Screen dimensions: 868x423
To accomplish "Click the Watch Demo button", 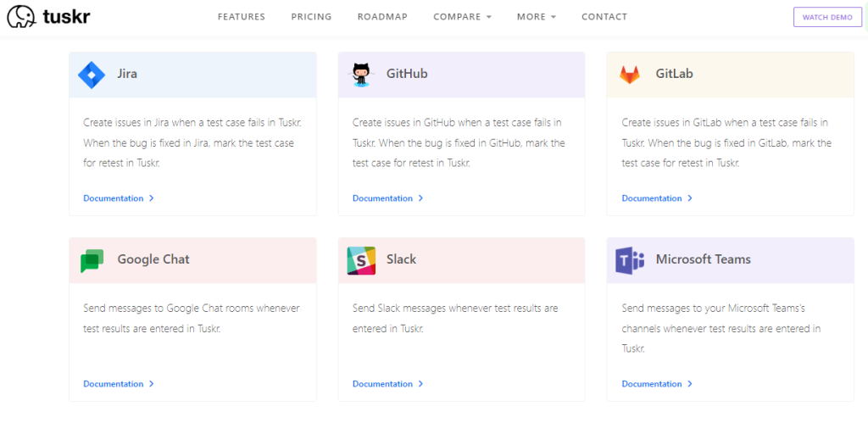I will [x=827, y=17].
